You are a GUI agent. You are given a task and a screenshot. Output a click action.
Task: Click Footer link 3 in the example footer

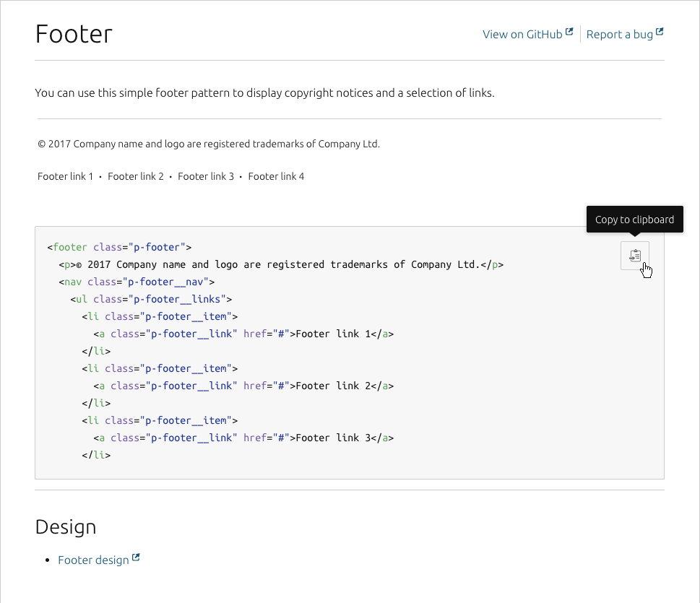205,175
